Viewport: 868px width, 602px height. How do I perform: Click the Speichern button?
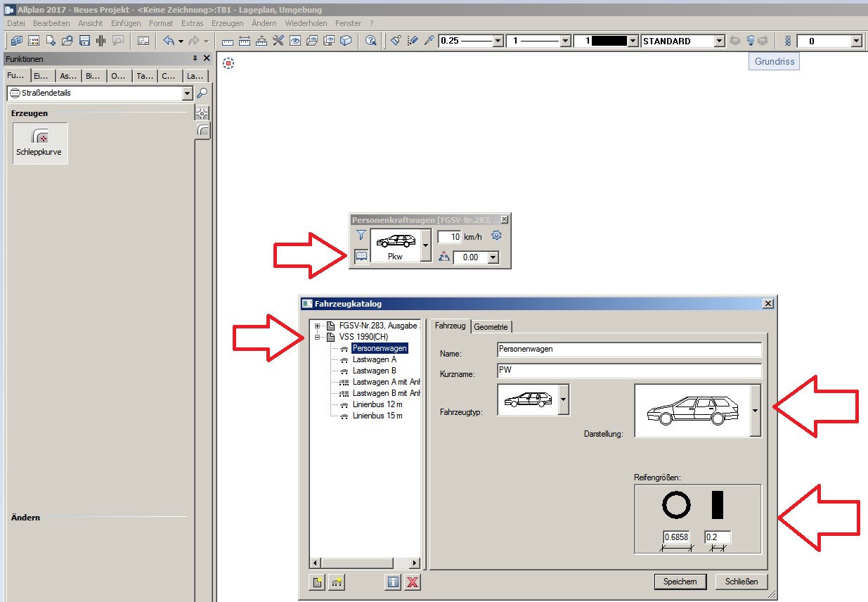680,582
